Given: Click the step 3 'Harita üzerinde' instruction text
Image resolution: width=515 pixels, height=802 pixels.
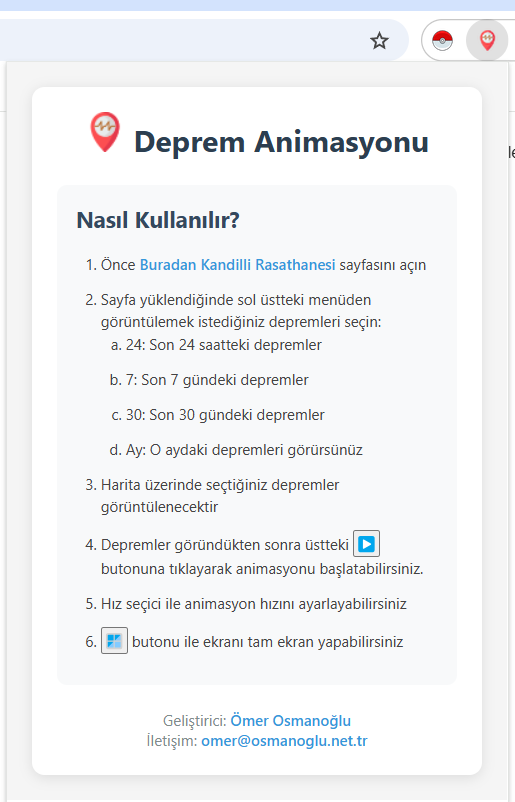Looking at the screenshot, I should click(x=220, y=496).
